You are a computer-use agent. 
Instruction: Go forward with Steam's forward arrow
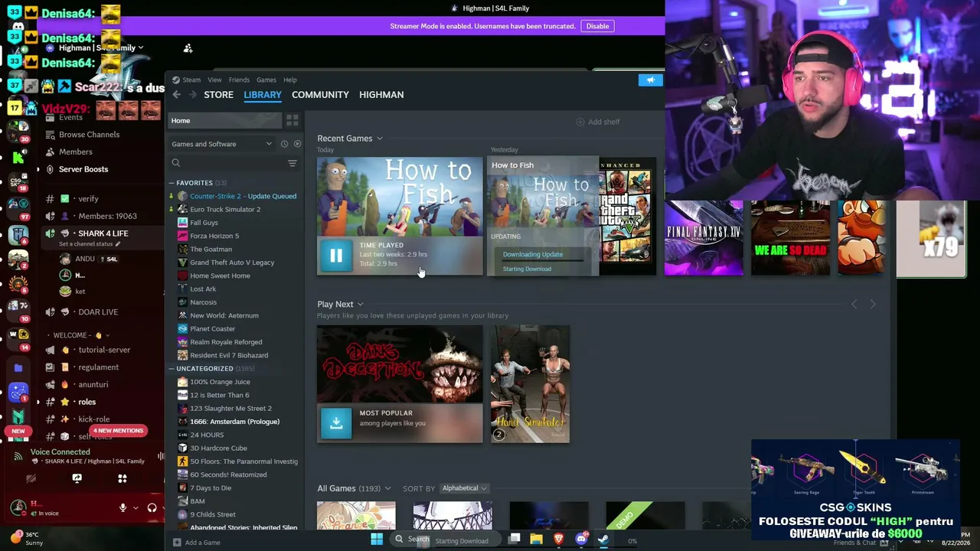(x=193, y=94)
